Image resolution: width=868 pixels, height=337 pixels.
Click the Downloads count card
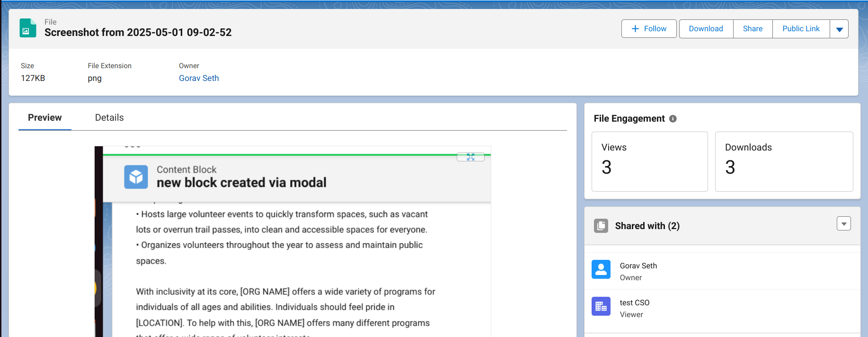(783, 161)
